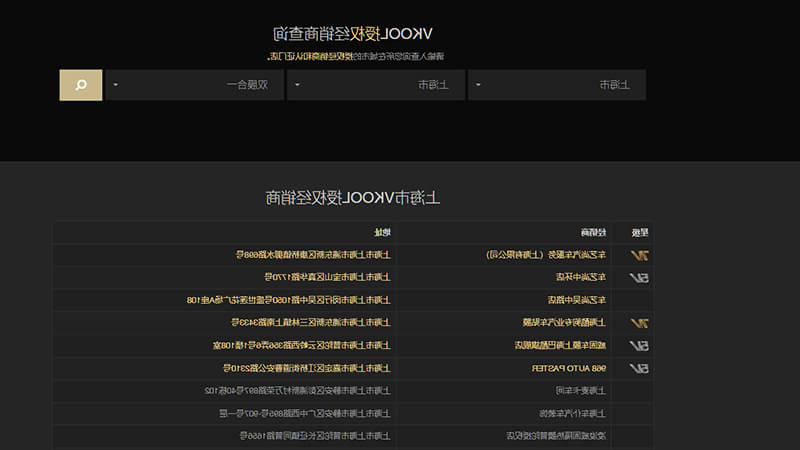Click the 5A badge for 968 AUTO PASTER
800x450 pixels.
pyautogui.click(x=639, y=368)
